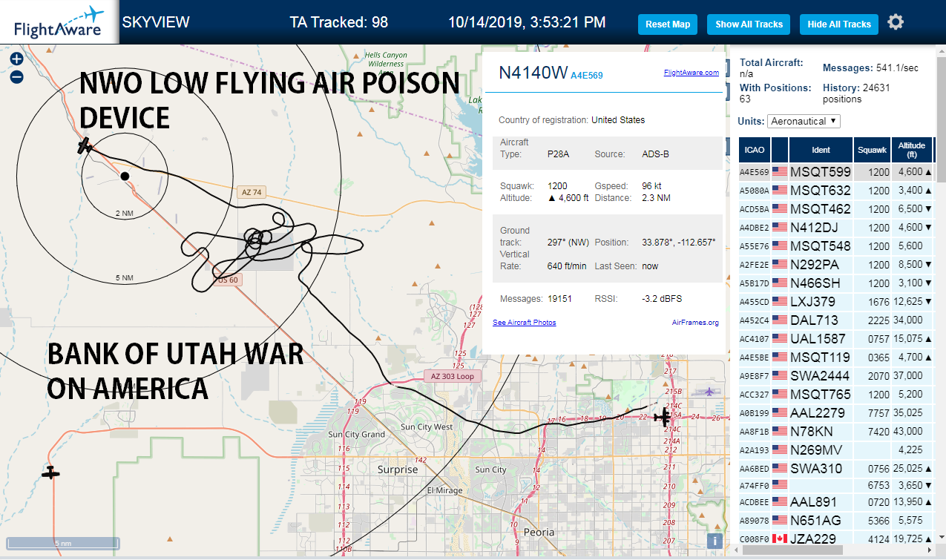Select N651AG aircraft row
This screenshot has width=946, height=560.
tap(835, 521)
